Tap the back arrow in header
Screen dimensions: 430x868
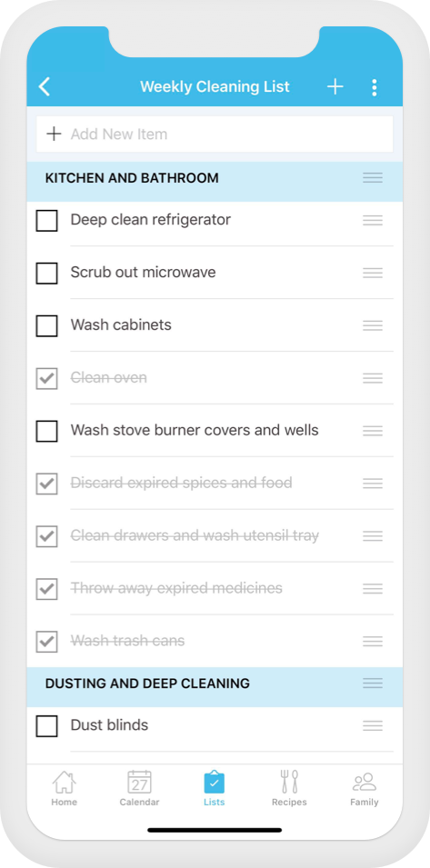click(x=45, y=87)
